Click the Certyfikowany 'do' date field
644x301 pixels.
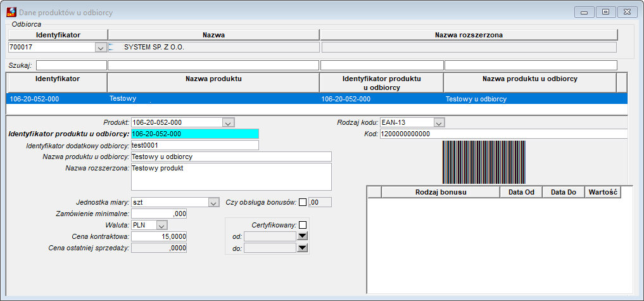point(270,248)
